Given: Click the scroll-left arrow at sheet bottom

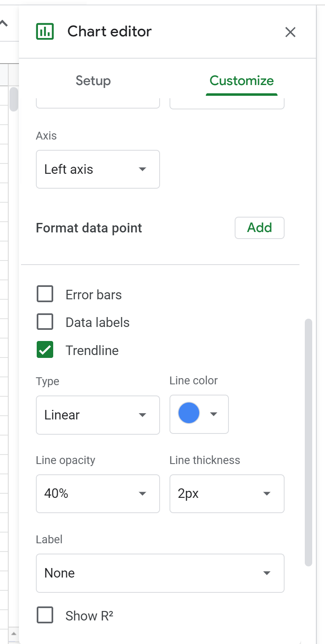Looking at the screenshot, I should click(14, 633).
